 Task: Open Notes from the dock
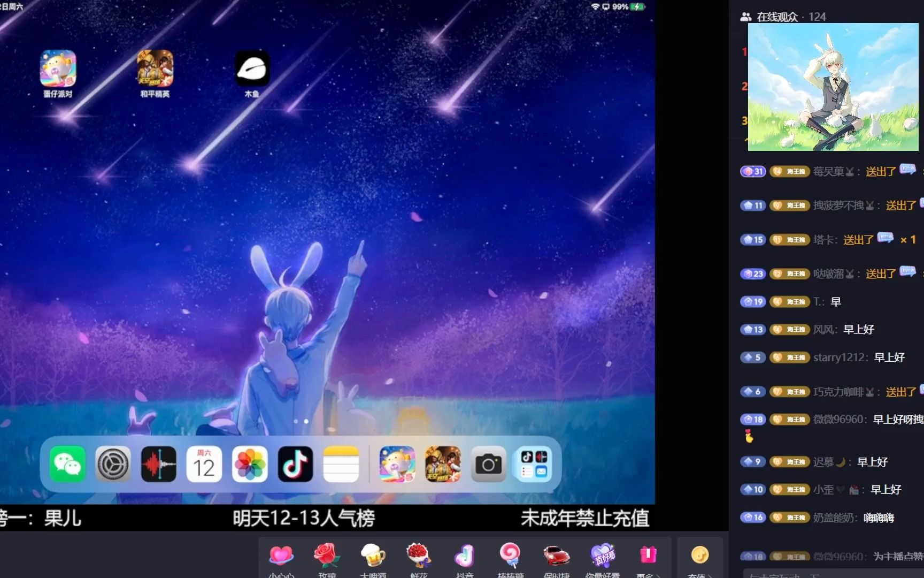pos(341,464)
